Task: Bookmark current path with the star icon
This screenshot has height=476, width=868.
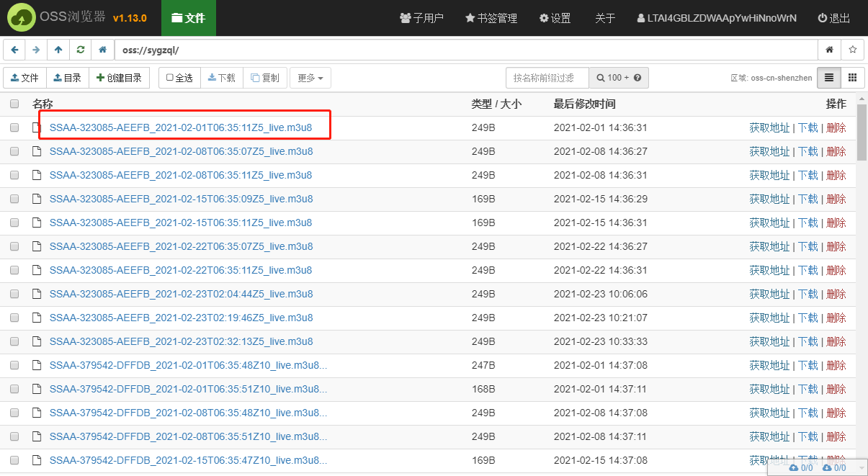Action: point(852,50)
